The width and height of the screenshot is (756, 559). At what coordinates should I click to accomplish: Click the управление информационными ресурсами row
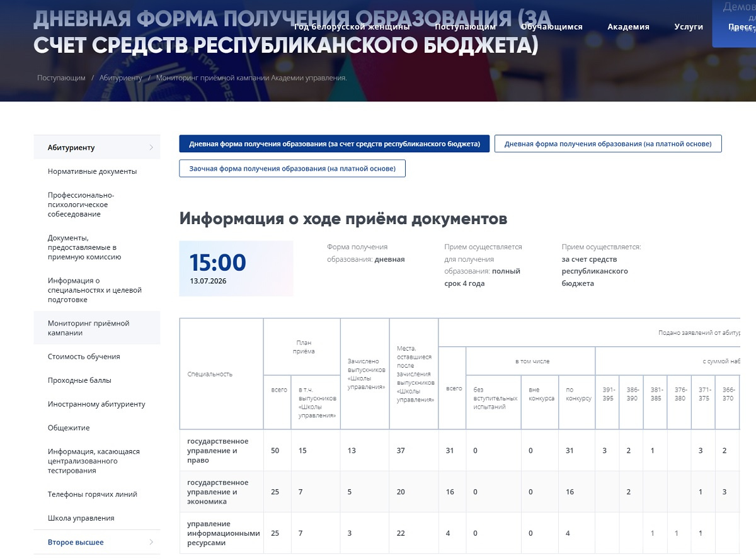[x=460, y=533]
